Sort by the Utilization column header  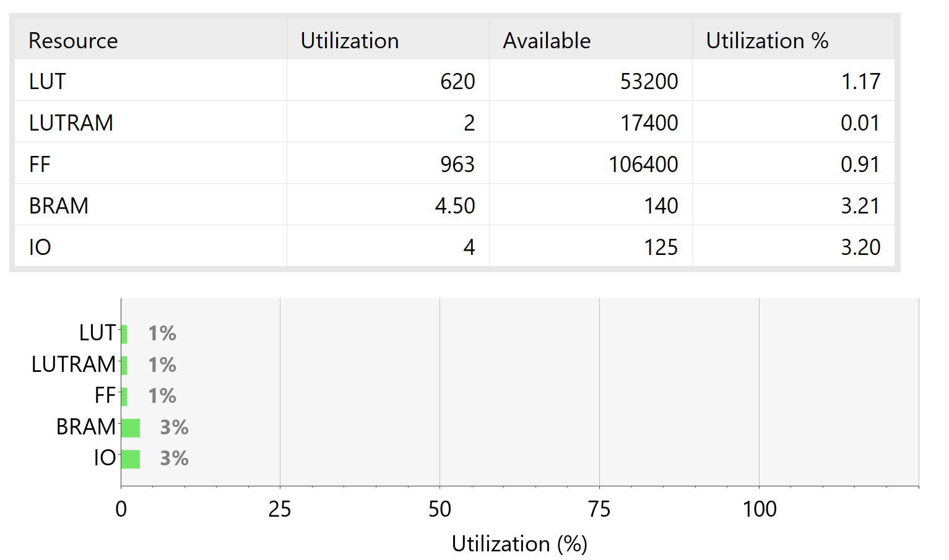point(388,40)
